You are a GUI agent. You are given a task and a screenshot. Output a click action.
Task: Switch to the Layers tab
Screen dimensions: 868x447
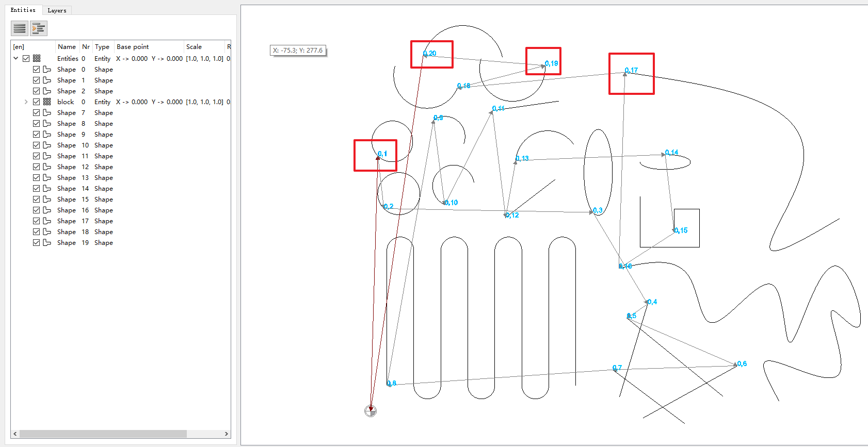[57, 10]
